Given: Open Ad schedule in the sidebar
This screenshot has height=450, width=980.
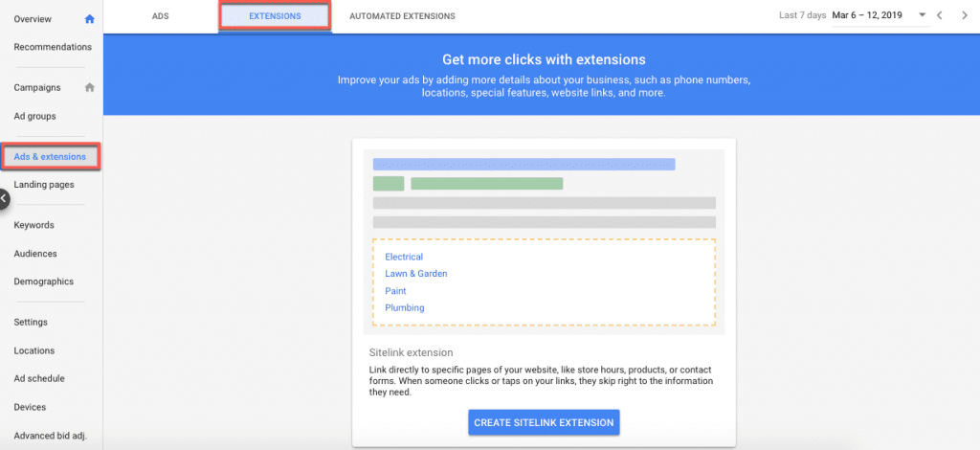Looking at the screenshot, I should point(39,379).
